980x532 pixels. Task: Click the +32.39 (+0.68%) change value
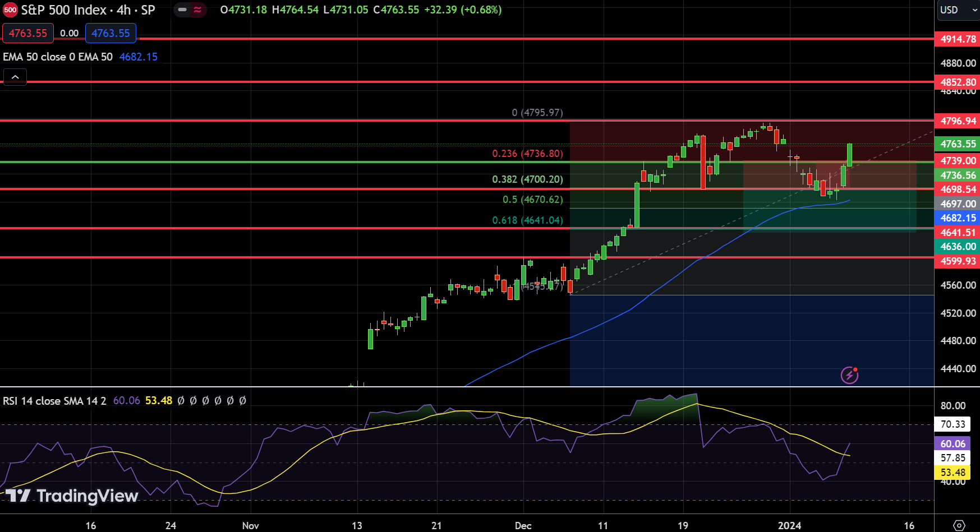(463, 10)
